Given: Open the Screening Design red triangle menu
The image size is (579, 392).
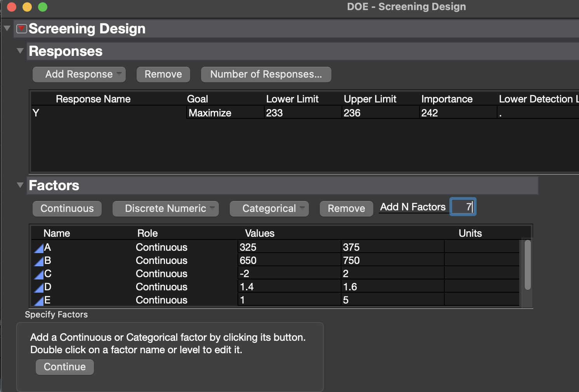Looking at the screenshot, I should point(22,29).
